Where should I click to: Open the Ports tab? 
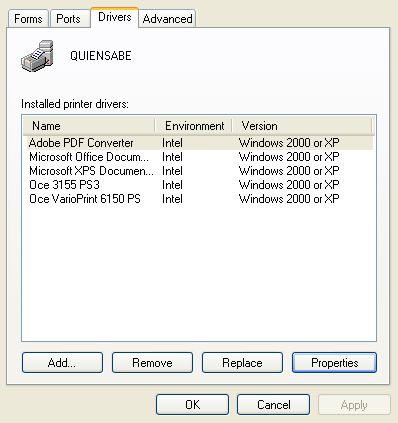pos(69,19)
